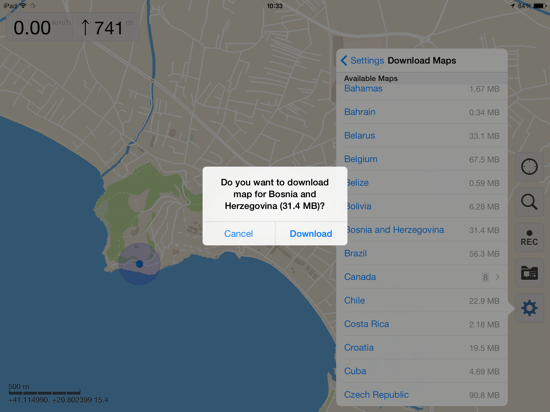Select Belgium map from list
The image size is (550, 412).
pos(422,159)
